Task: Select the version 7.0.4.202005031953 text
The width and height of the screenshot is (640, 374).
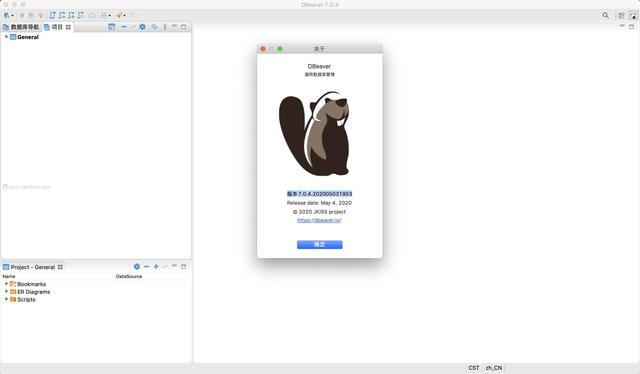Action: (320, 194)
